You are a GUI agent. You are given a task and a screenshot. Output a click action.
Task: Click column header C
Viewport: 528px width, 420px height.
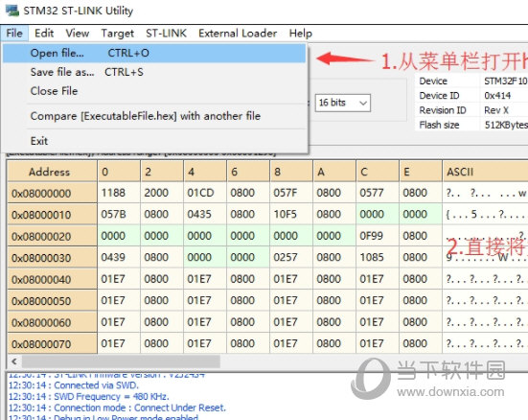pyautogui.click(x=378, y=172)
